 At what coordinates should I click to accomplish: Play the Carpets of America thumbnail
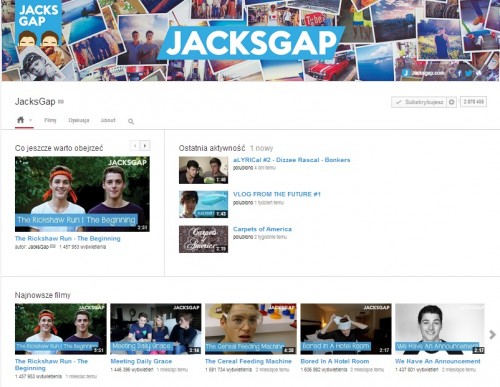click(203, 239)
